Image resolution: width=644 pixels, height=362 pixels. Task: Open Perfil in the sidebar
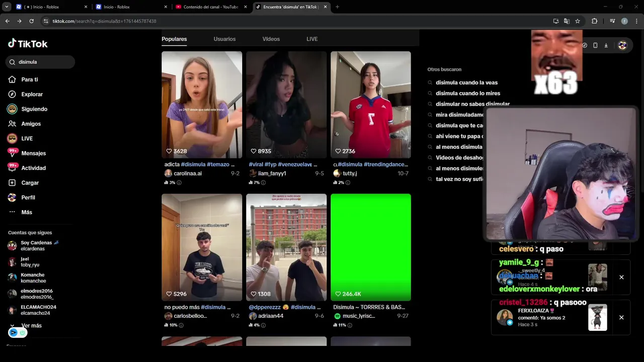click(22, 198)
